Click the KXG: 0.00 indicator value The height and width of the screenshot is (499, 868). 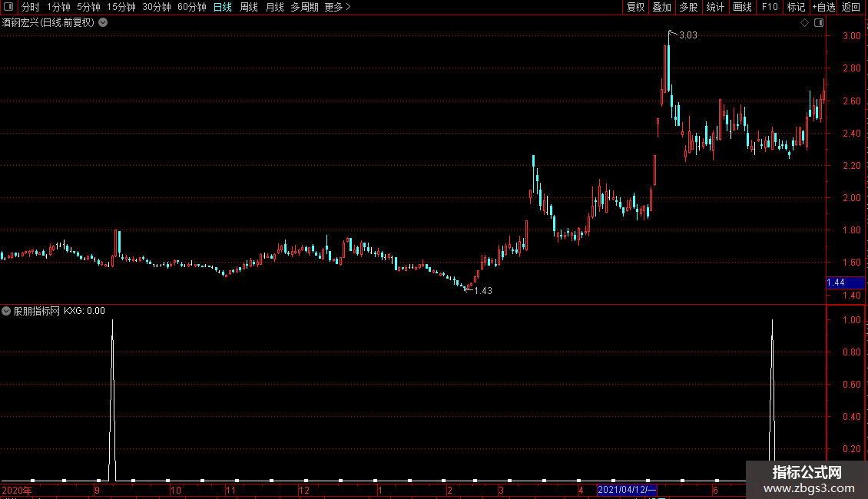pos(84,311)
